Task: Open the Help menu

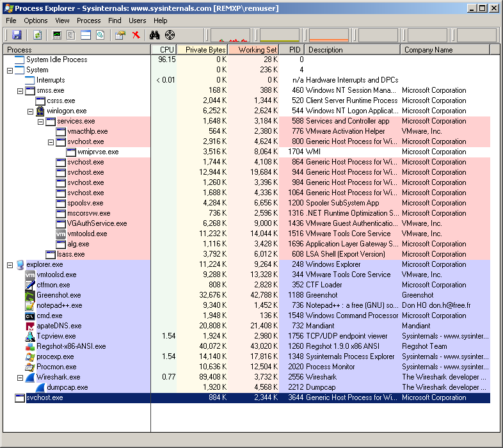Action: click(161, 20)
